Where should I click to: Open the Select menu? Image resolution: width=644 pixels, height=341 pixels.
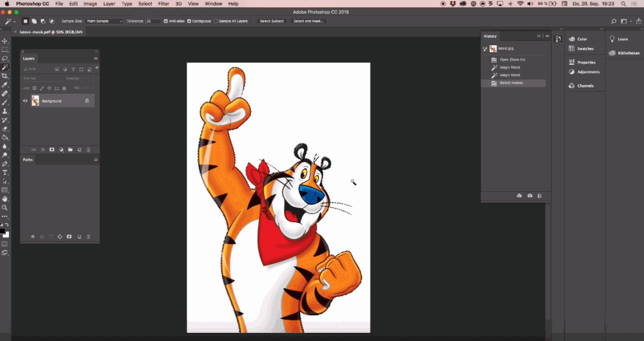(x=145, y=4)
